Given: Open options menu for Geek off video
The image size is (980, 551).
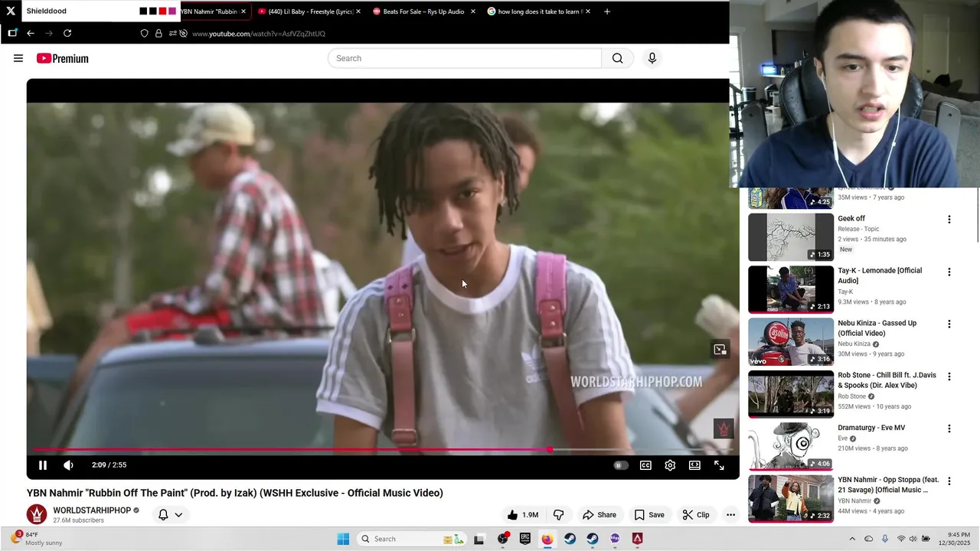Looking at the screenshot, I should pyautogui.click(x=949, y=220).
